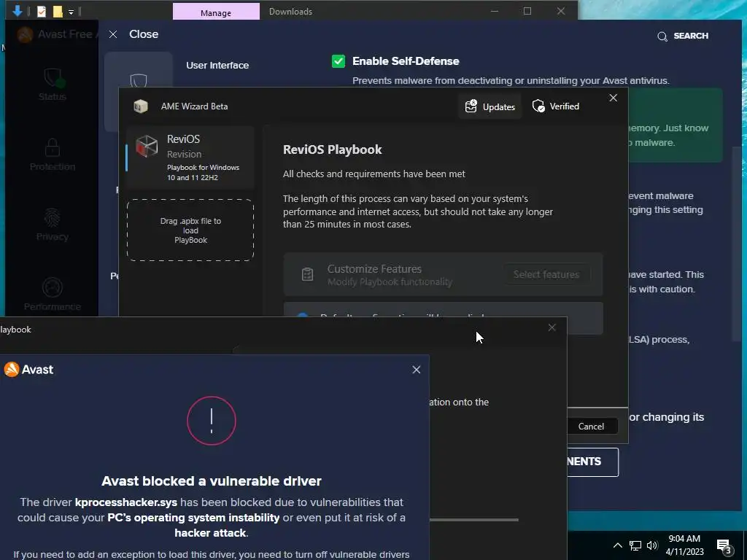Image resolution: width=747 pixels, height=560 pixels.
Task: Click the pink exclamation warning icon
Action: [212, 421]
